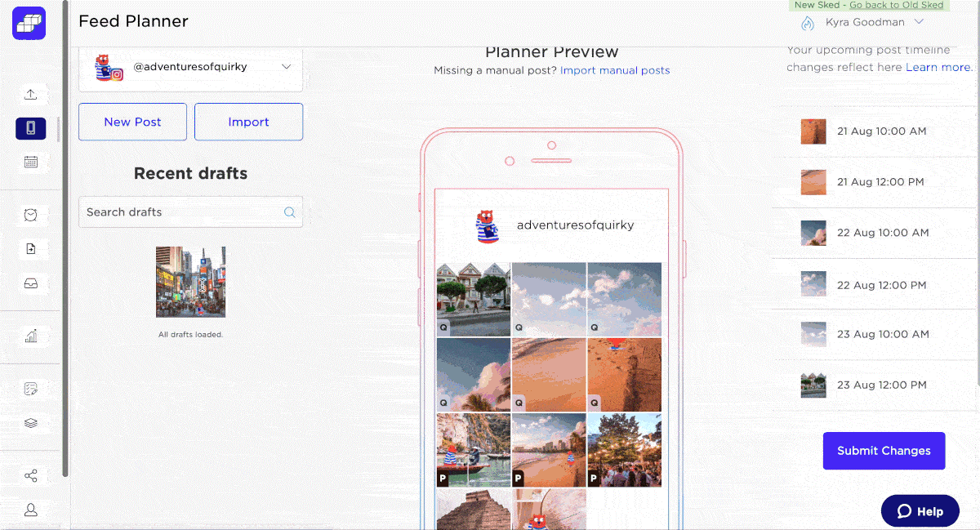Click the Submit Changes button
This screenshot has height=530, width=980.
(884, 450)
